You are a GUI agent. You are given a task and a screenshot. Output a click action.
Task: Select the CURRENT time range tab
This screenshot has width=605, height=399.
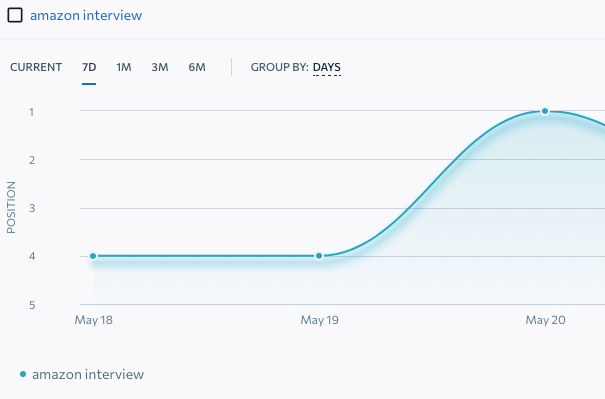[36, 67]
